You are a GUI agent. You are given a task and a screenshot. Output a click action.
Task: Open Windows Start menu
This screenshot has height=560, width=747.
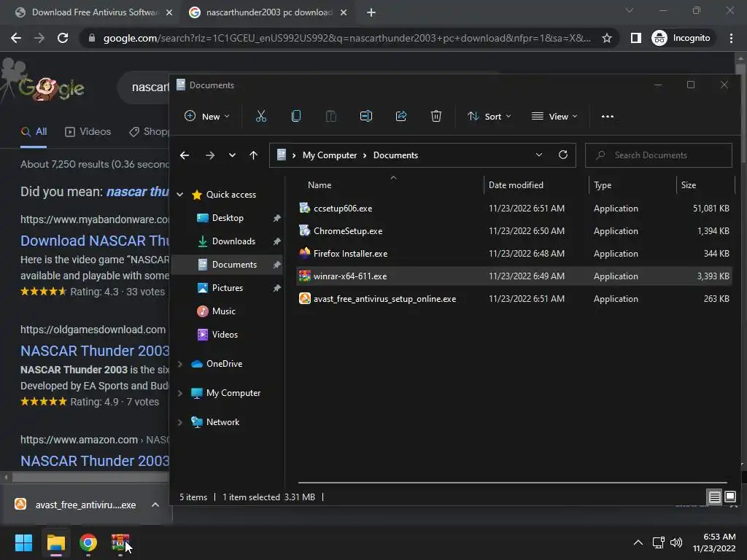pos(23,542)
